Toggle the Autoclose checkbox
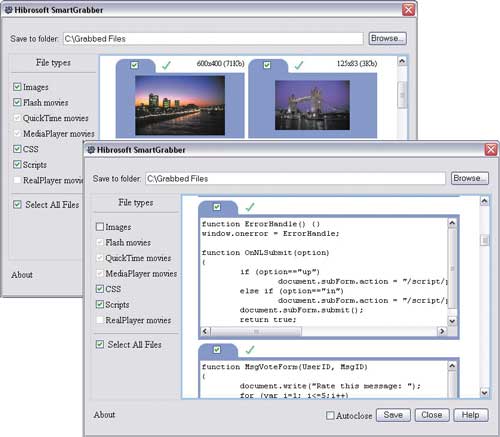Screen dimensions: 500x437 coord(330,415)
